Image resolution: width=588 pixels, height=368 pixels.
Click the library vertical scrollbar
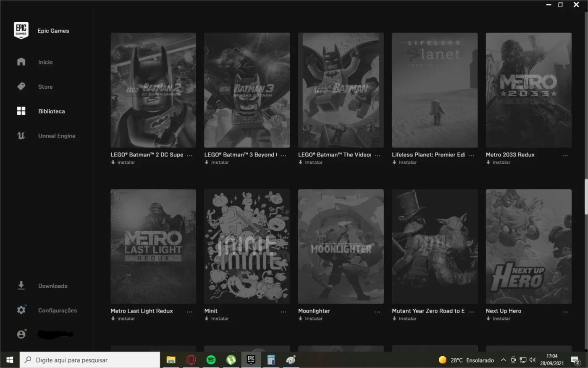(586, 197)
